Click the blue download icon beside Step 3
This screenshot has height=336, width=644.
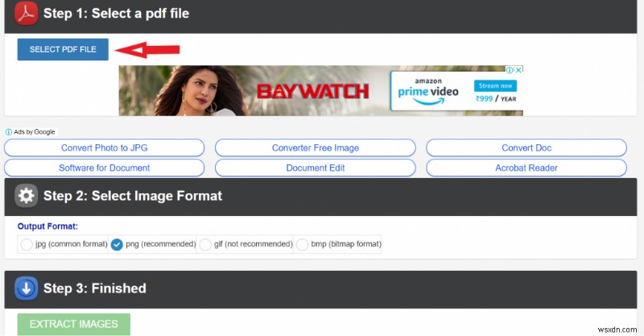coord(27,288)
